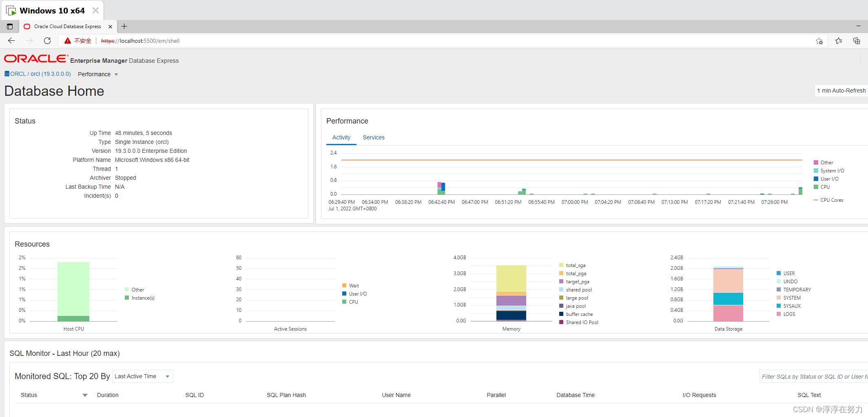Sort by the Database Time column header
Screen dimensions: 868x417
tap(576, 395)
